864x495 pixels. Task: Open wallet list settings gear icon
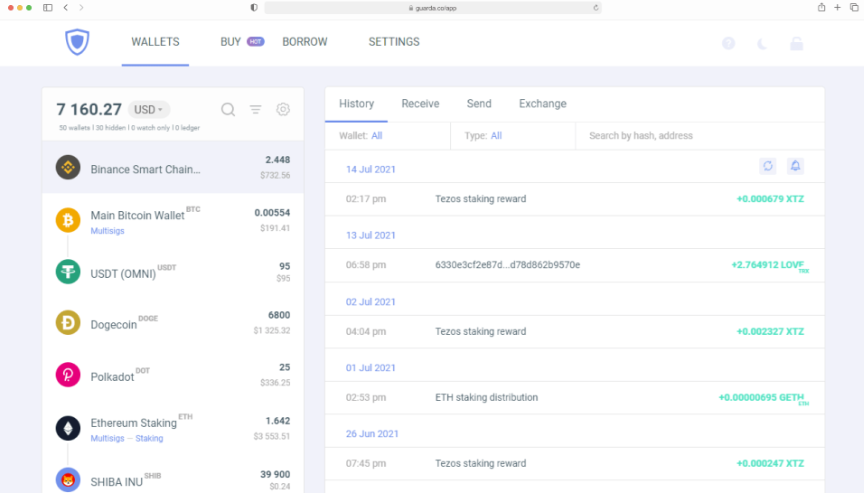pyautogui.click(x=283, y=109)
